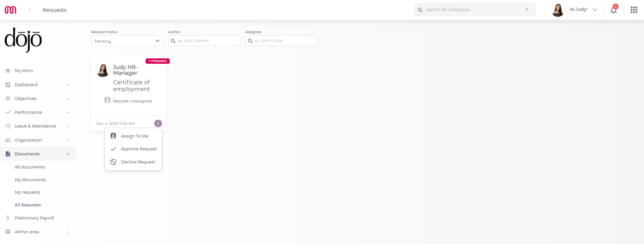Image resolution: width=644 pixels, height=244 pixels.
Task: Click the Objectives target icon
Action: pyautogui.click(x=8, y=99)
